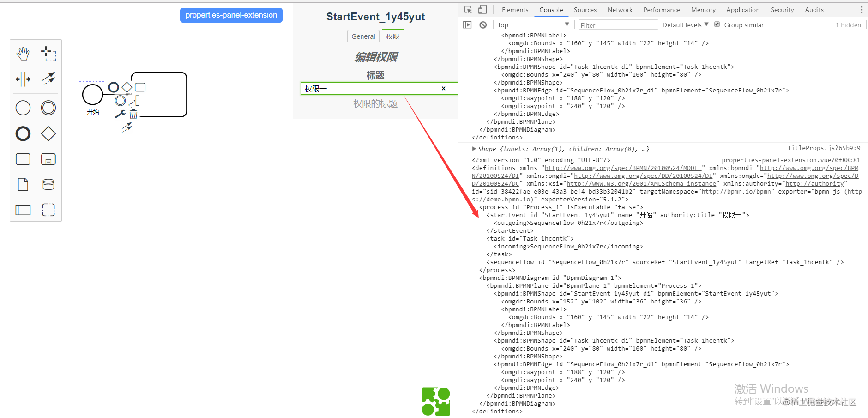The image size is (868, 418).
Task: Delete the start event via trash icon
Action: click(133, 114)
